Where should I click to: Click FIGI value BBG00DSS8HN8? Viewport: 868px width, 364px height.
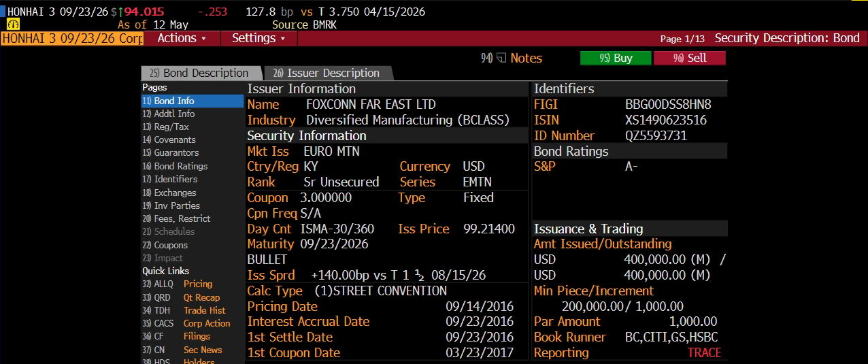(x=668, y=105)
